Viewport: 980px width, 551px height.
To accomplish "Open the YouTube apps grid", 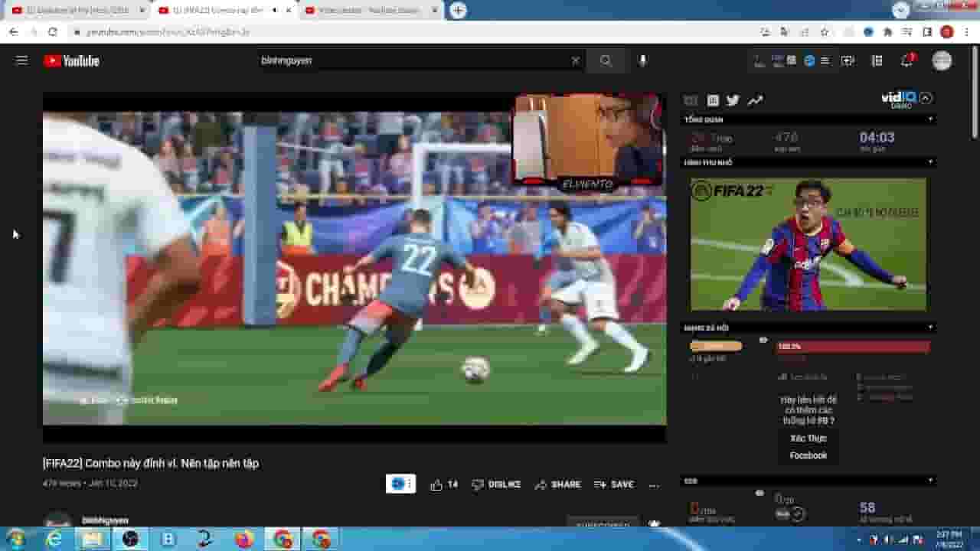I will [x=877, y=60].
